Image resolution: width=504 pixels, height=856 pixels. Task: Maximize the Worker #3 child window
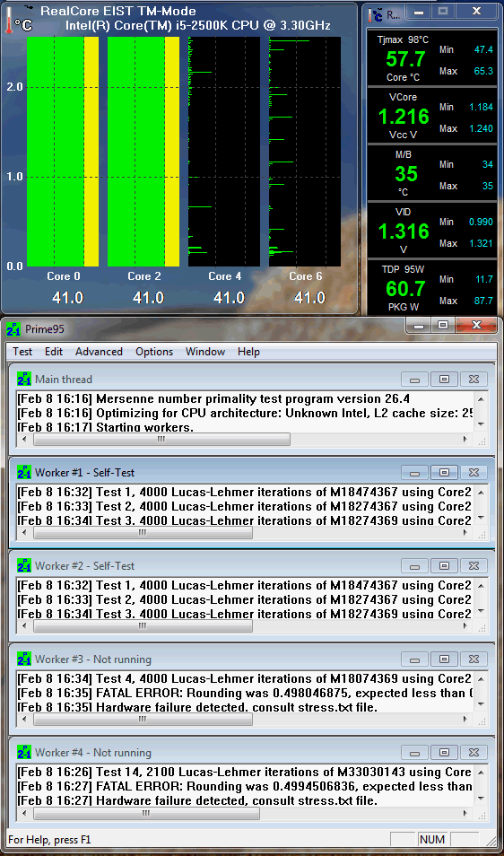(x=444, y=659)
